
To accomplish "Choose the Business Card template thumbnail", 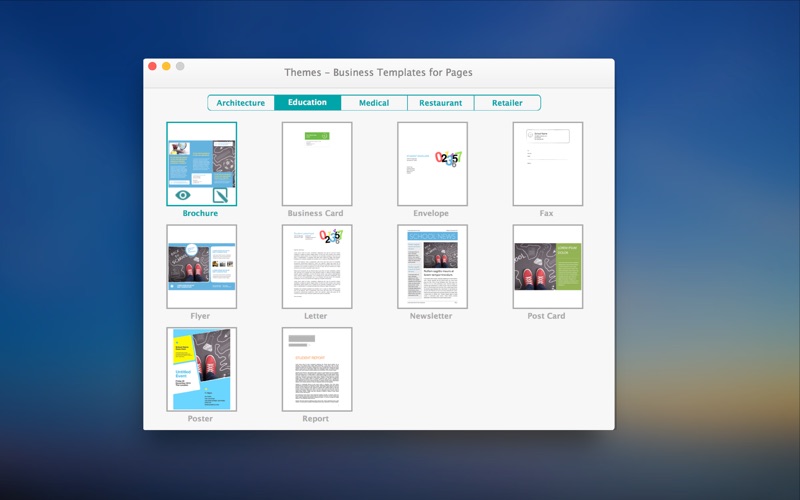I will click(x=317, y=164).
